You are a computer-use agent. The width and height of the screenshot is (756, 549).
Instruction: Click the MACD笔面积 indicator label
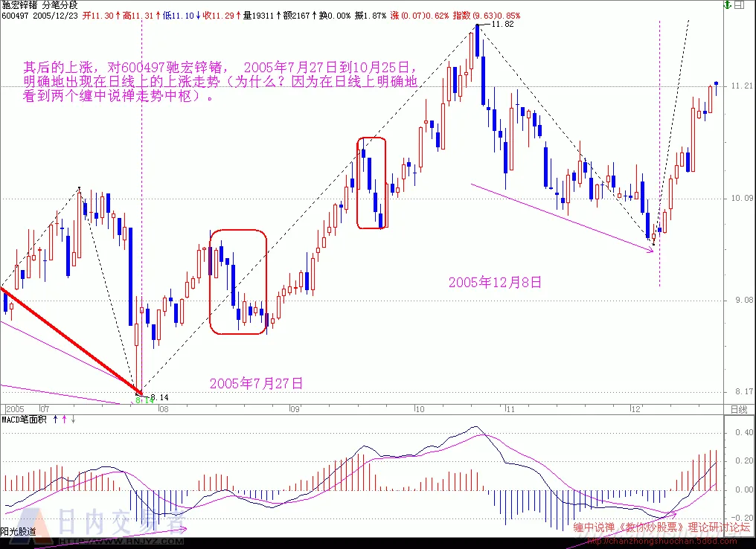(24, 420)
